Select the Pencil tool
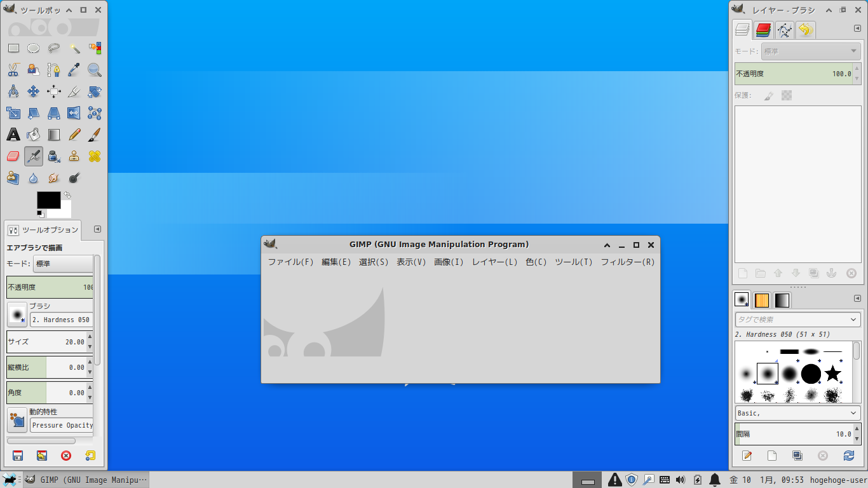 74,135
